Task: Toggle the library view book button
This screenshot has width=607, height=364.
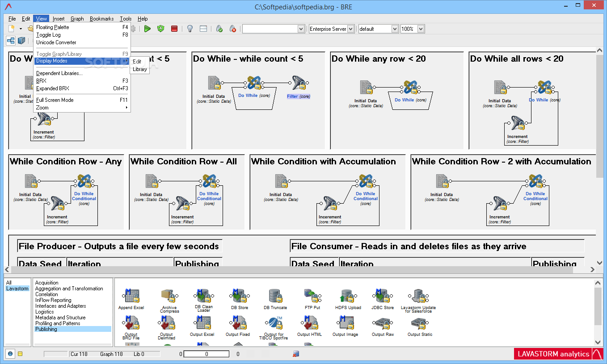Action: (x=21, y=41)
